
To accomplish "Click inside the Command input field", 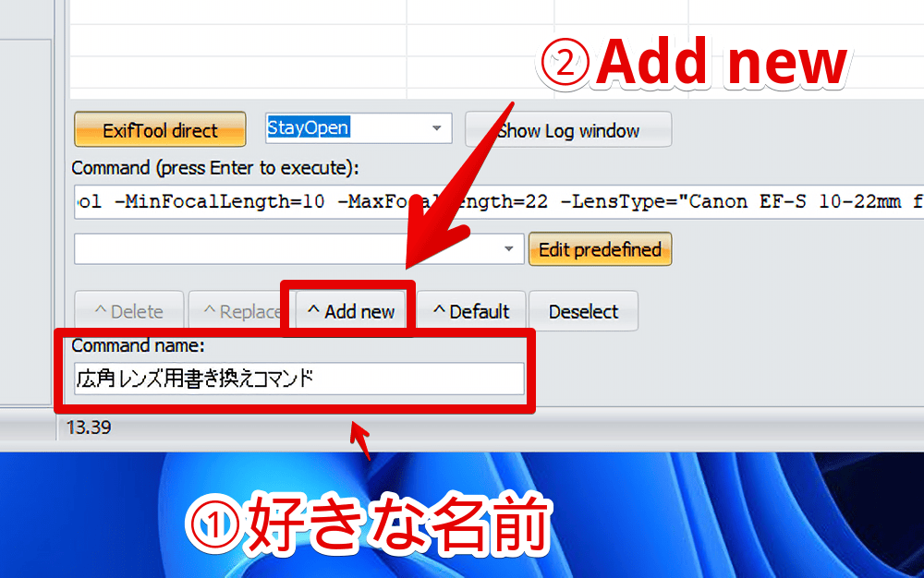I will (x=277, y=201).
